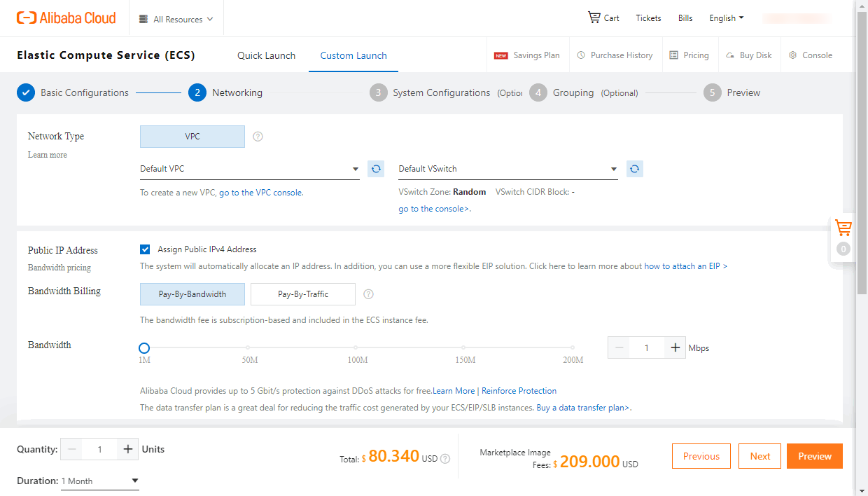This screenshot has height=496, width=868.
Task: Click the Alibaba Cloud logo
Action: point(66,18)
